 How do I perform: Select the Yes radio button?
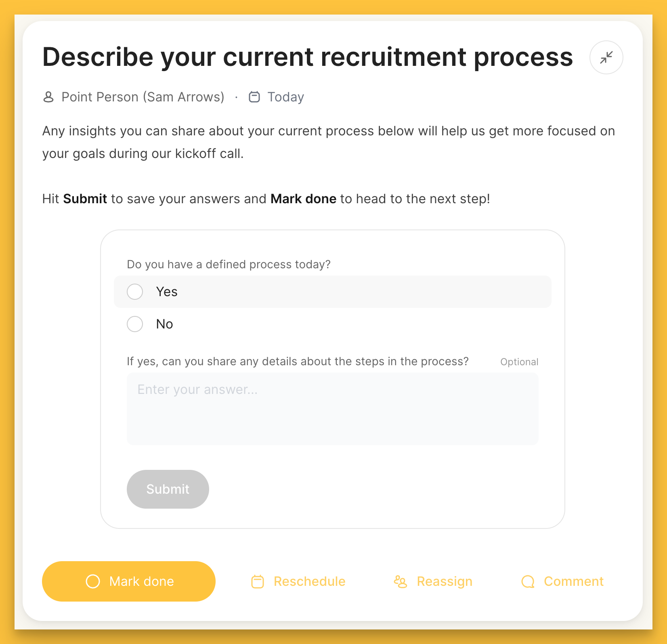coord(135,292)
